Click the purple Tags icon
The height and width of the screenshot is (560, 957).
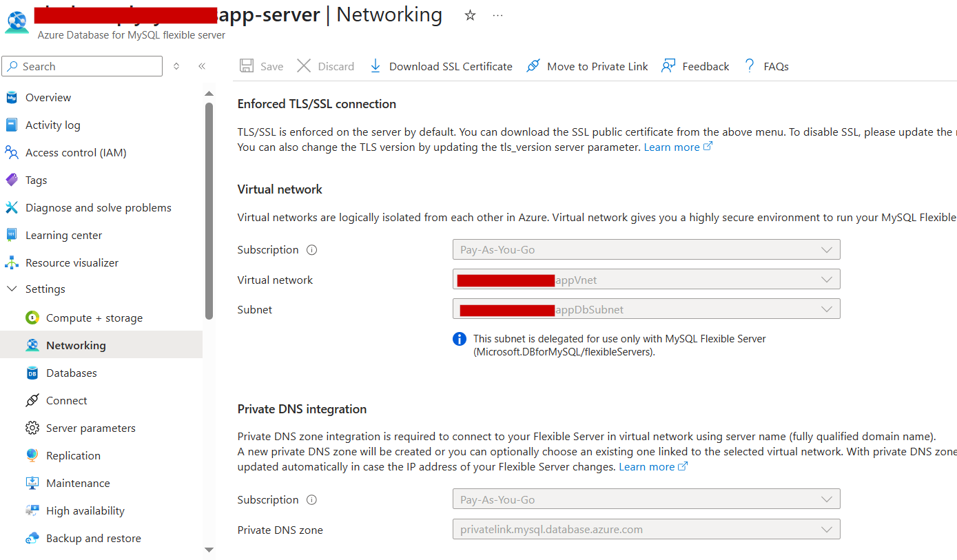coord(12,180)
